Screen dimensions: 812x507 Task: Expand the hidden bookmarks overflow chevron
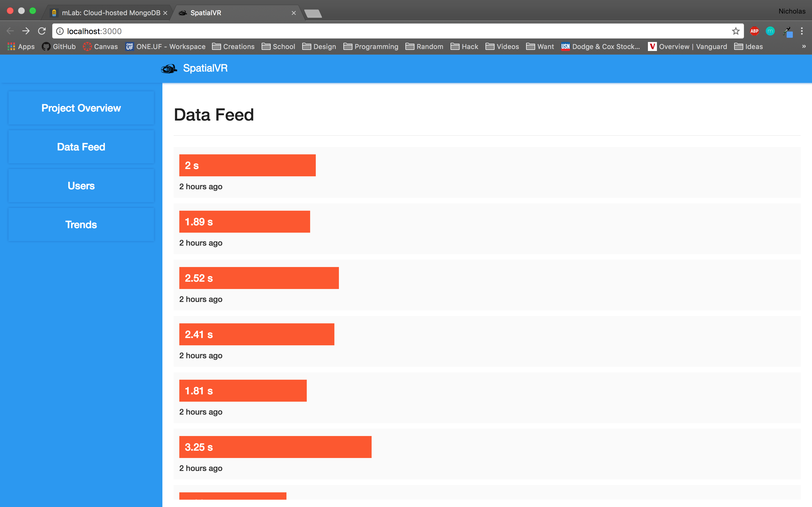[x=804, y=46]
